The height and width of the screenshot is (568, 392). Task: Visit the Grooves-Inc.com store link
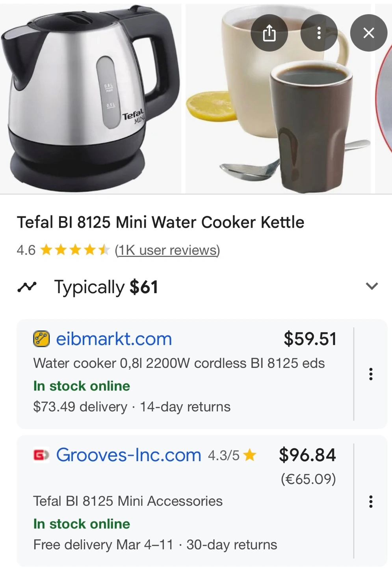point(128,455)
